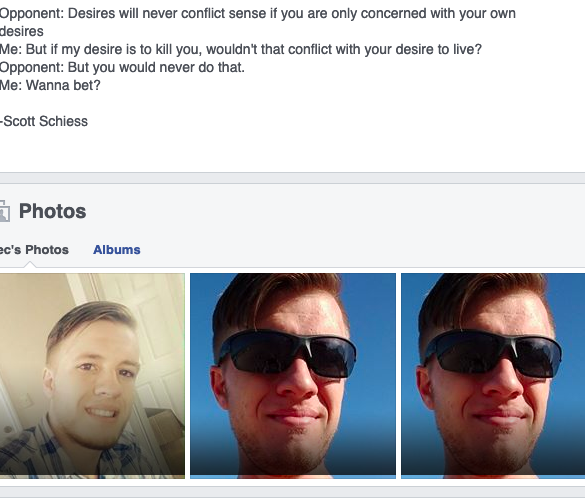Click the gray divider bar above Photos

(292, 178)
